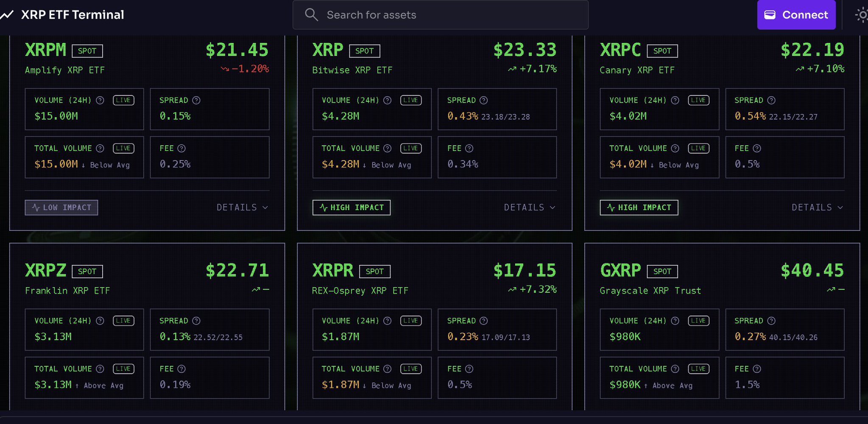This screenshot has height=424, width=868.
Task: Click the magnifying glass search icon
Action: [312, 15]
